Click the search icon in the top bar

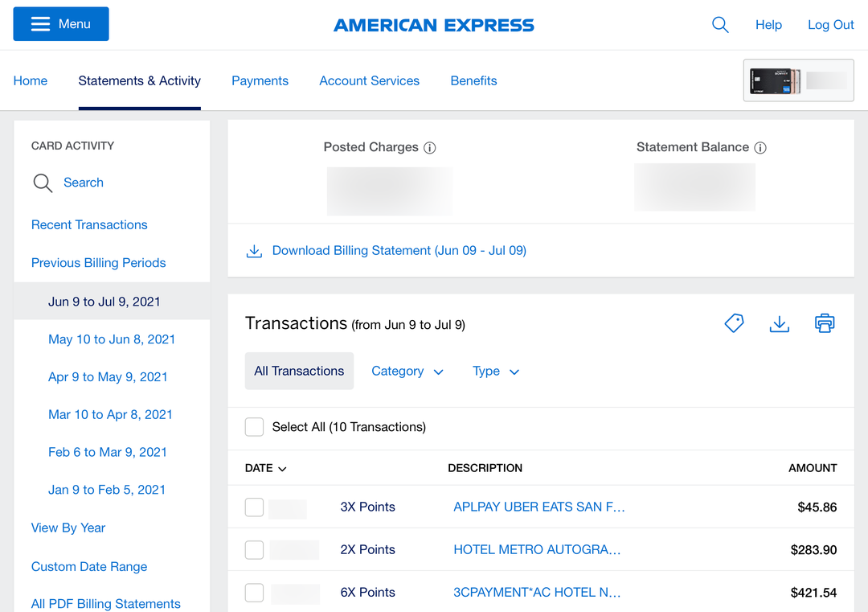[720, 25]
